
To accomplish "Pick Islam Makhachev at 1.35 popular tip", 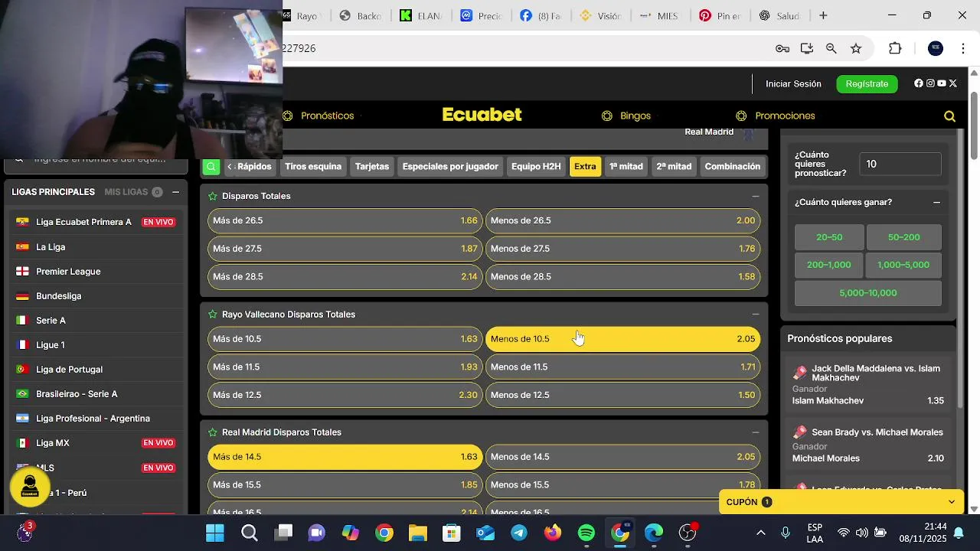I will (868, 384).
